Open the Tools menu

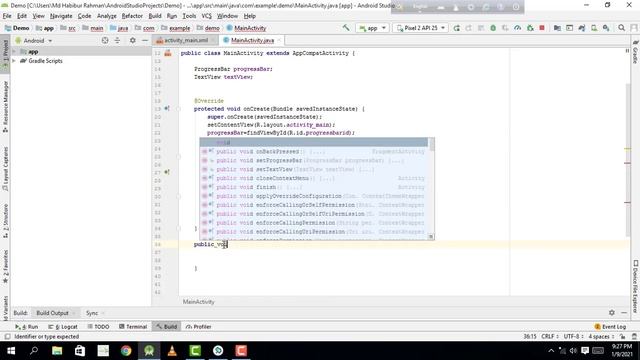(x=189, y=16)
